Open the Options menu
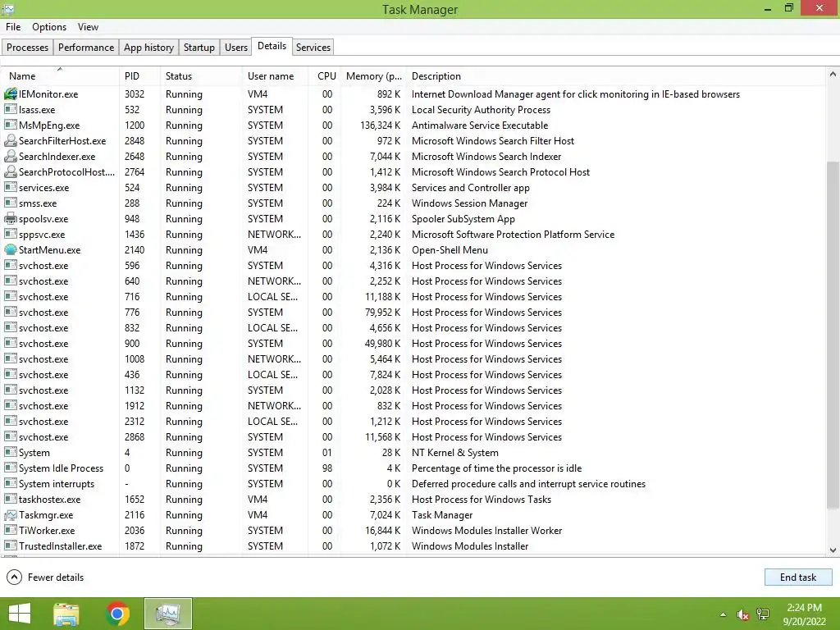Screen dimensions: 840x630 point(49,27)
